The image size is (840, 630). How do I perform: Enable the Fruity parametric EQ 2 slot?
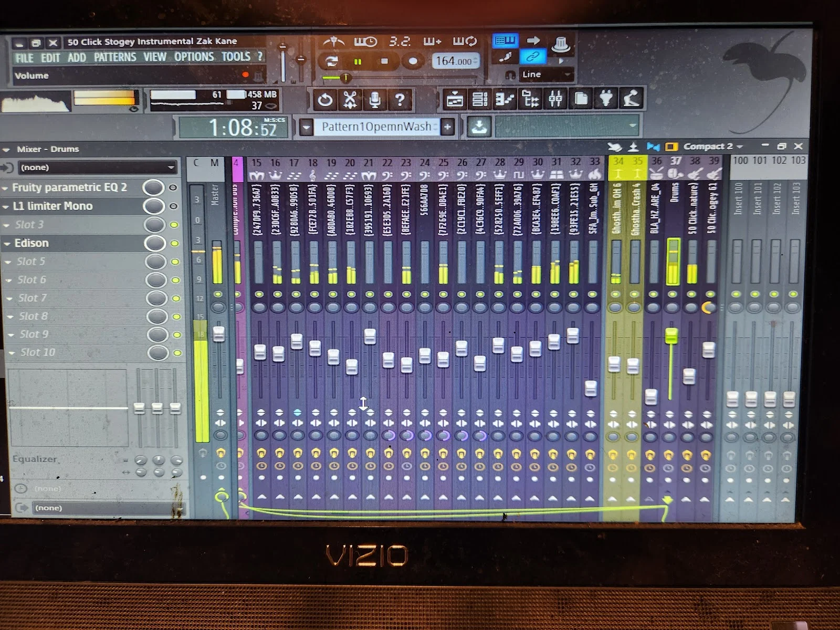173,187
